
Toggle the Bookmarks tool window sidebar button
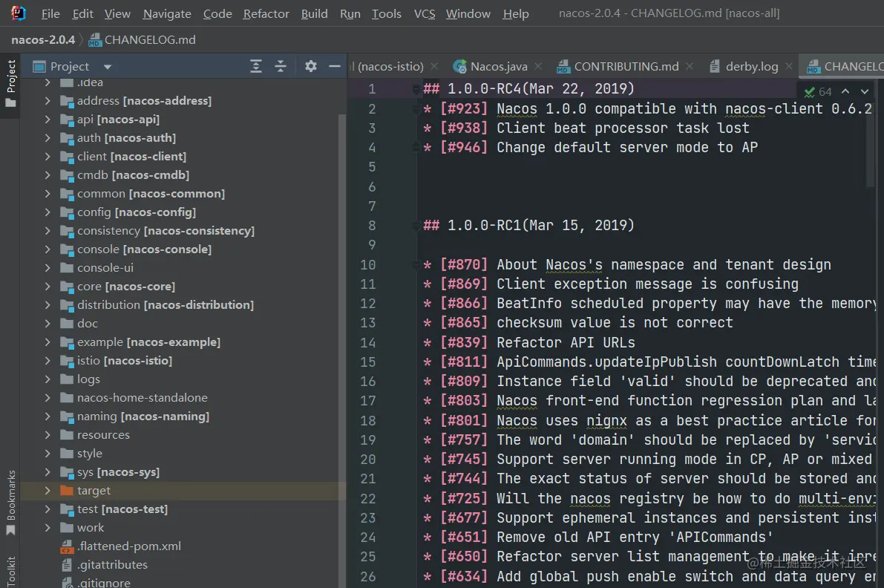click(10, 503)
